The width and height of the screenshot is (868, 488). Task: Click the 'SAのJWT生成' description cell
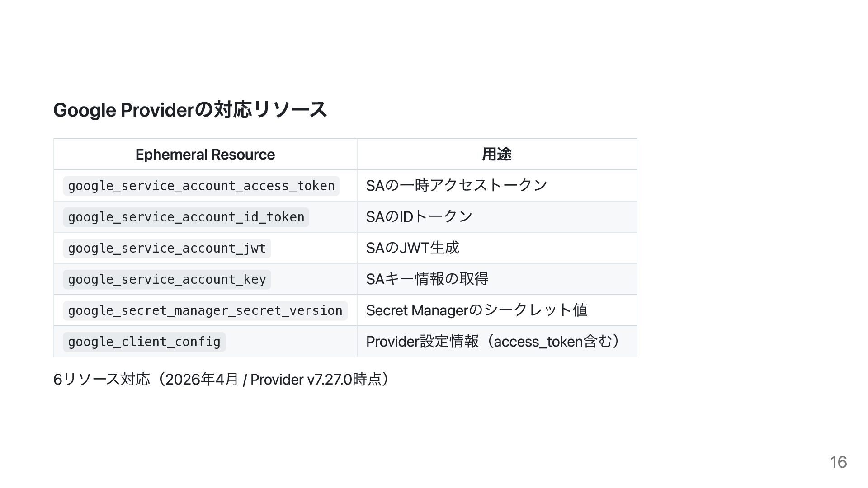point(412,248)
